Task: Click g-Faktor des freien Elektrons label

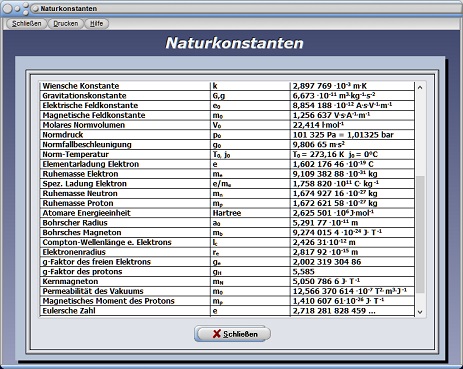Action: [96, 262]
